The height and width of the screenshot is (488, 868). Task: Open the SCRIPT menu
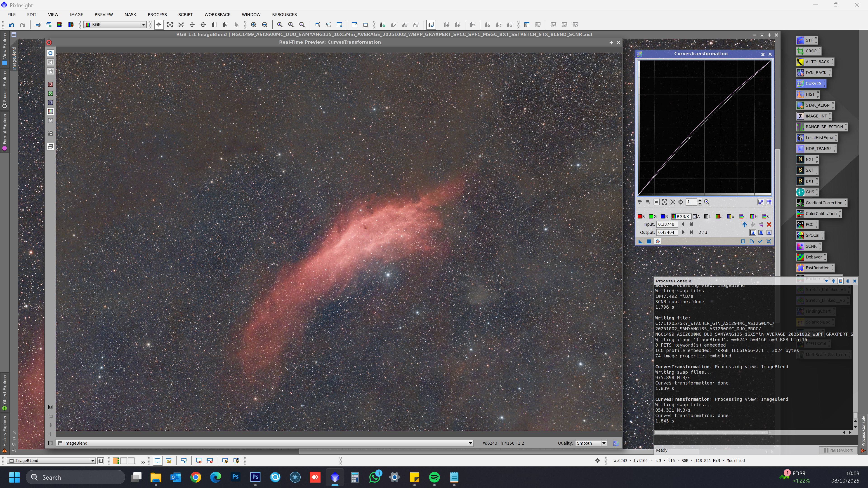coord(185,14)
